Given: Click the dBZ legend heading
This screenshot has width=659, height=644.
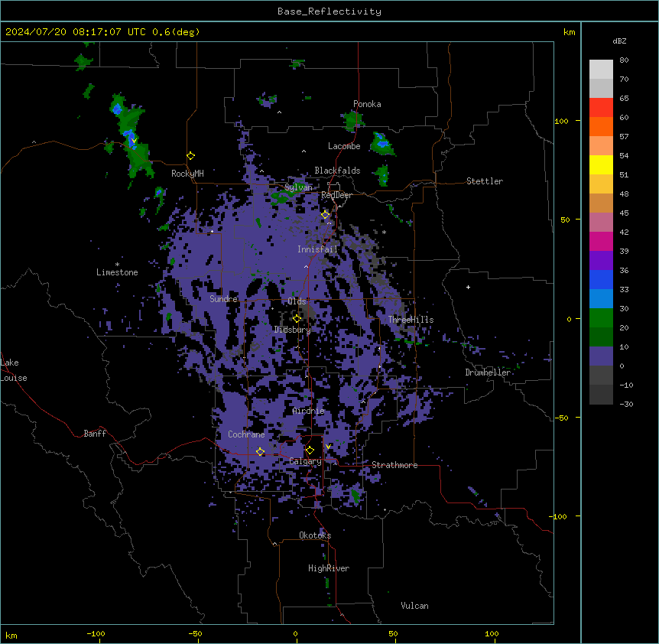Looking at the screenshot, I should click(619, 41).
